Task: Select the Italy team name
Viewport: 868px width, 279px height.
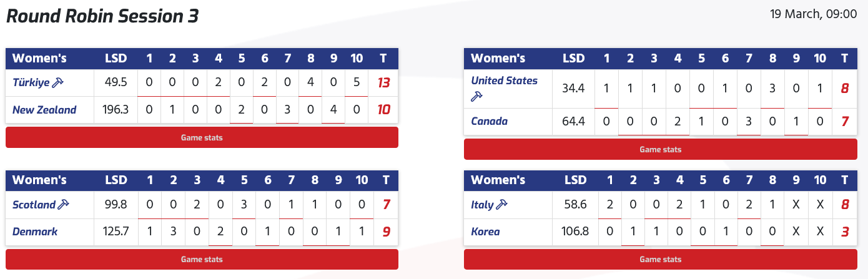Action: click(482, 205)
